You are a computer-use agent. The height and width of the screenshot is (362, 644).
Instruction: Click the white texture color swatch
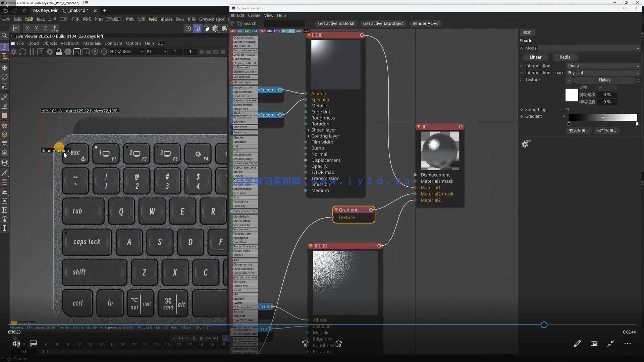point(571,95)
